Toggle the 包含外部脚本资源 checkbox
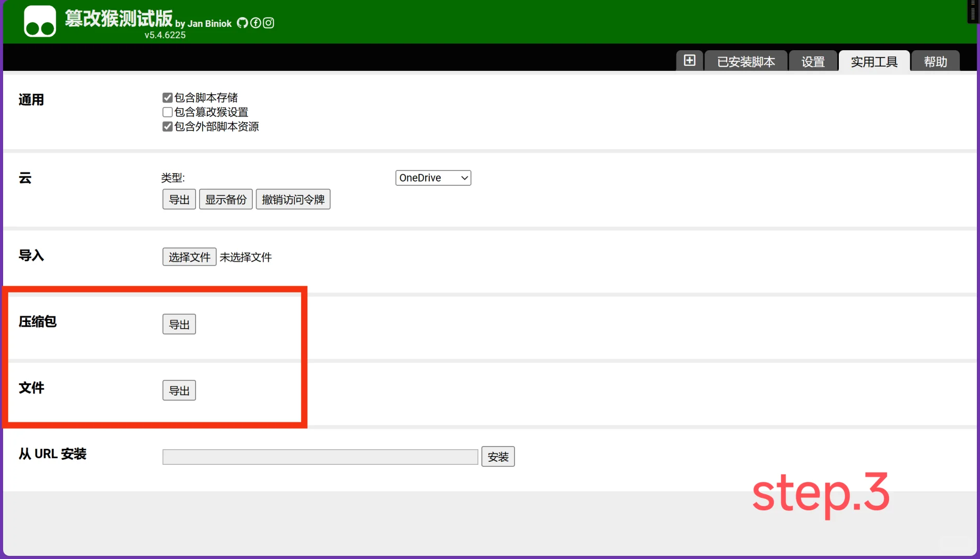 pyautogui.click(x=167, y=127)
